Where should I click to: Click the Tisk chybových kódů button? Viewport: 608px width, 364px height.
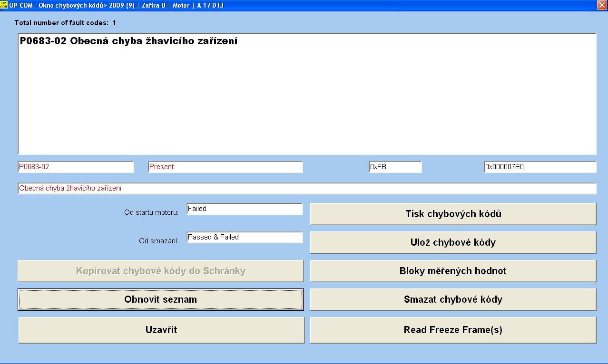(453, 214)
